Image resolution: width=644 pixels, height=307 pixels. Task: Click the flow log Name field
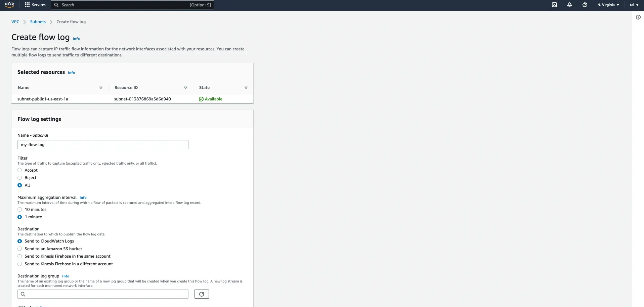coord(103,145)
